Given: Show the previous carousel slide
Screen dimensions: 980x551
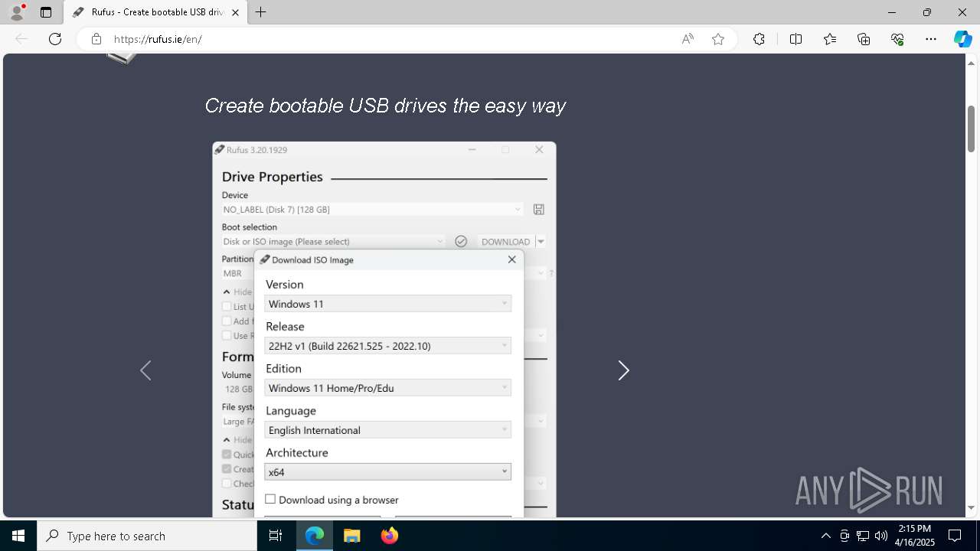Looking at the screenshot, I should 145,370.
